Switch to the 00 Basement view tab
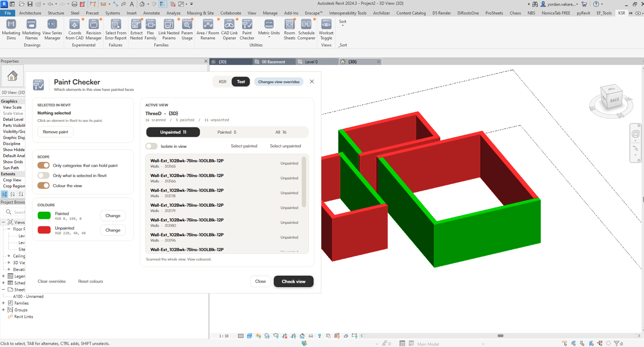 click(x=273, y=62)
